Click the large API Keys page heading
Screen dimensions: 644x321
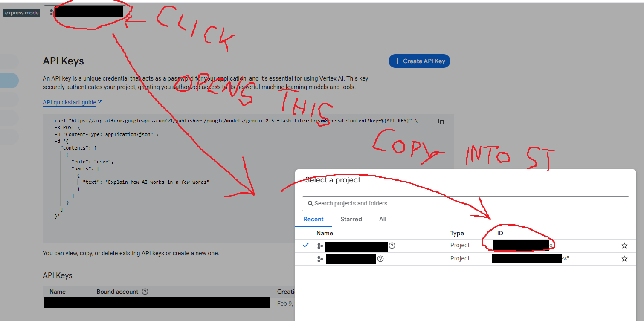point(63,61)
